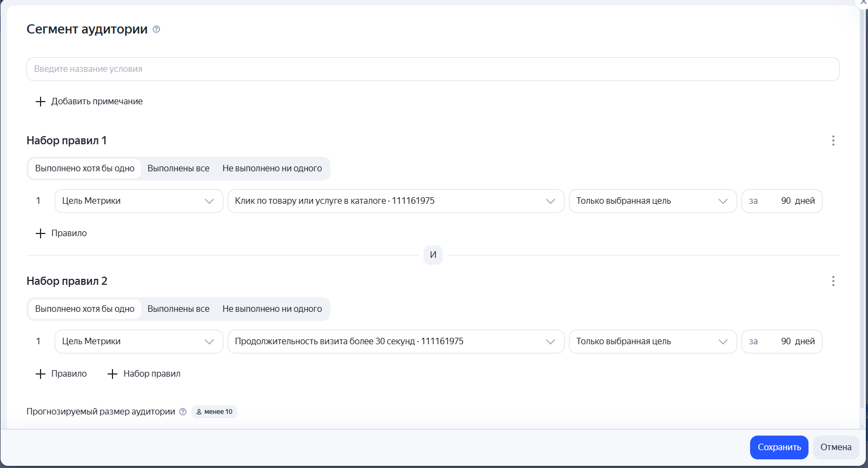This screenshot has height=468, width=868.
Task: Select Выполнено хотя бы одно in set 2
Action: pyautogui.click(x=85, y=309)
